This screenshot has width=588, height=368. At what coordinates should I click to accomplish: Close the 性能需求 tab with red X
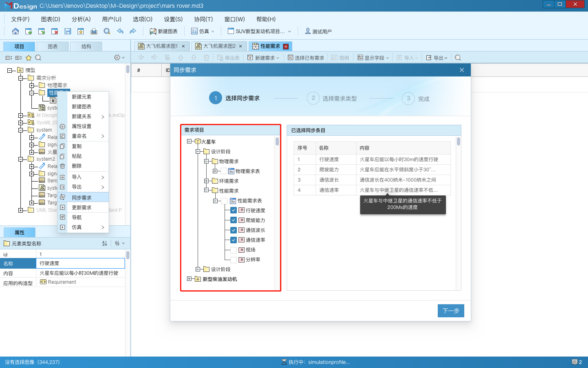[x=286, y=46]
